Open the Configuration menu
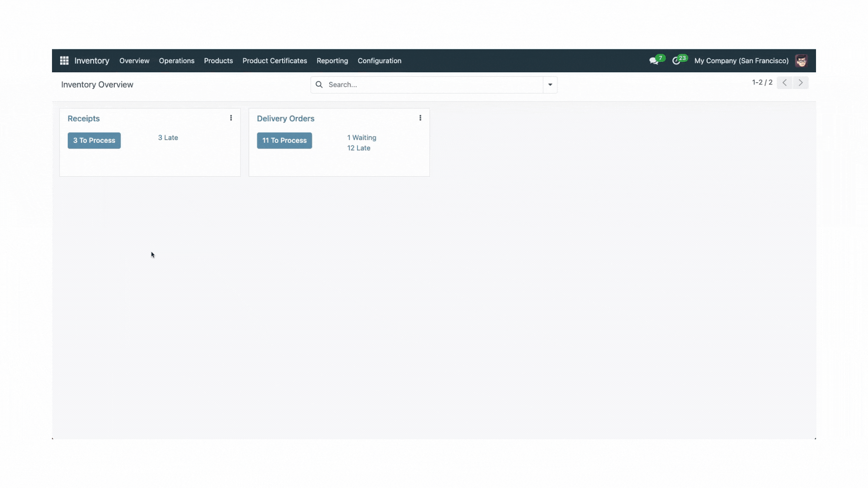The image size is (868, 488). (380, 61)
